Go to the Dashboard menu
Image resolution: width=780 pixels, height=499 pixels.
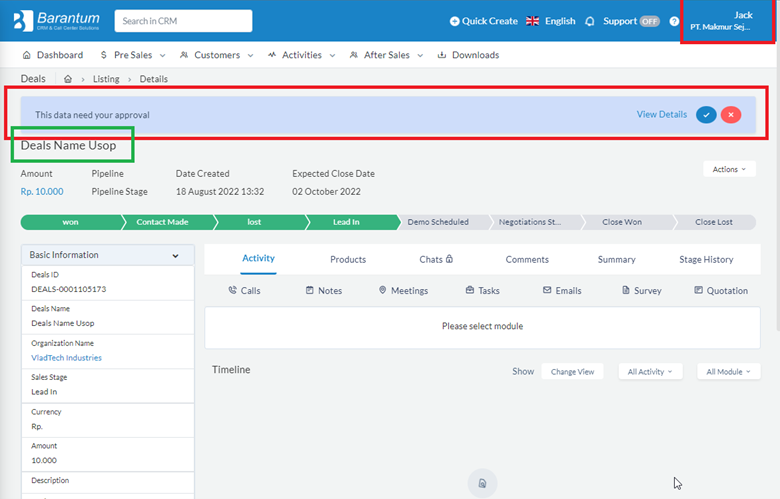pyautogui.click(x=53, y=55)
